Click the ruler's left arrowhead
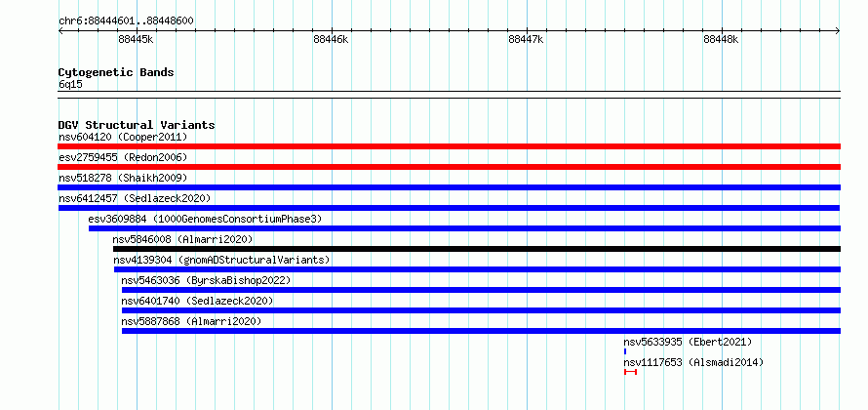The image size is (868, 410). coord(60,31)
